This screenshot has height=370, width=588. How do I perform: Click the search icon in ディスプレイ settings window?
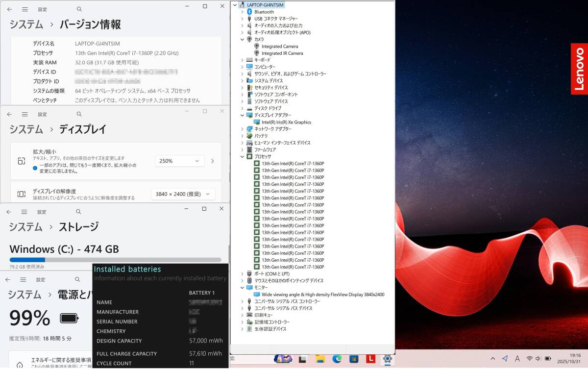click(79, 114)
